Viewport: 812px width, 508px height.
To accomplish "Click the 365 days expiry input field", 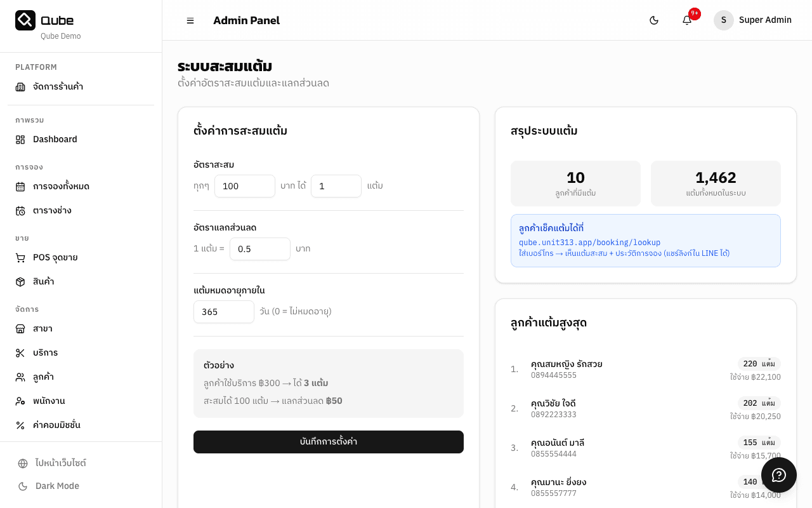I will [223, 312].
